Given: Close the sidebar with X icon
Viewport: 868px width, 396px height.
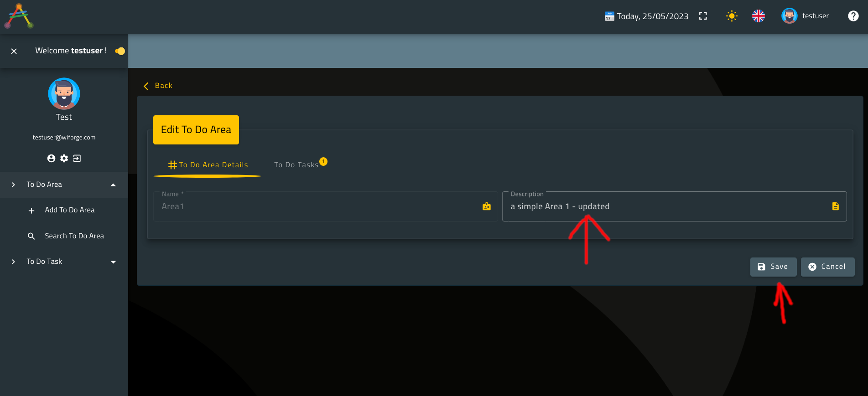Looking at the screenshot, I should coord(14,51).
